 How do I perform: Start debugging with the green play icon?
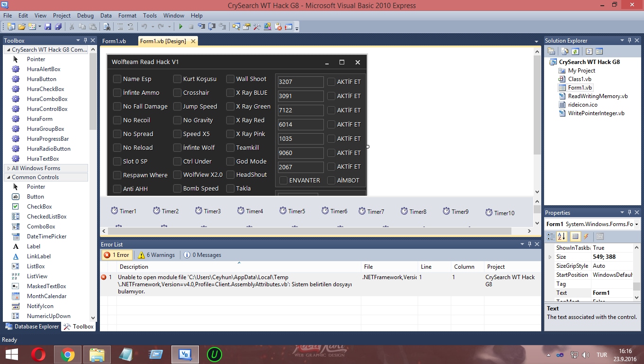180,27
